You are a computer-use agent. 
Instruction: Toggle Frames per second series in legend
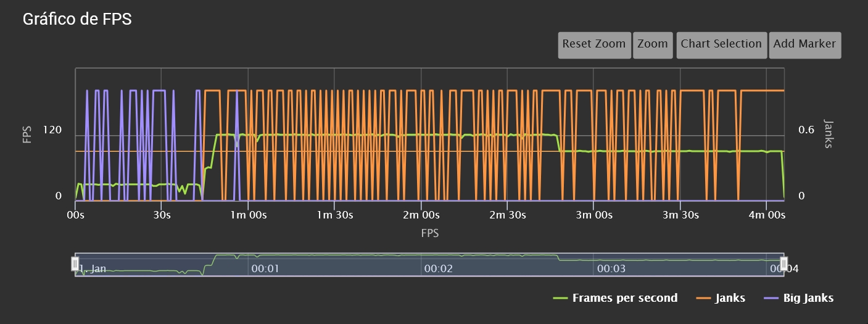(x=615, y=298)
